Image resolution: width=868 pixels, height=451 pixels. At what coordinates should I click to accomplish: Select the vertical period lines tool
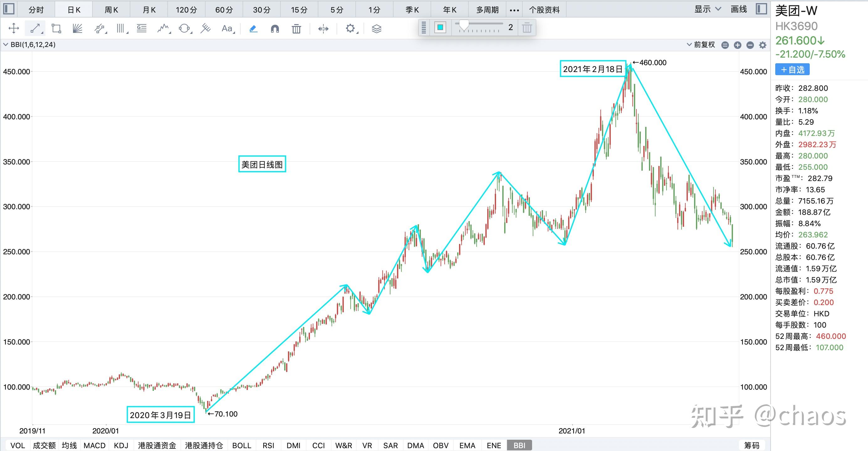coord(121,28)
